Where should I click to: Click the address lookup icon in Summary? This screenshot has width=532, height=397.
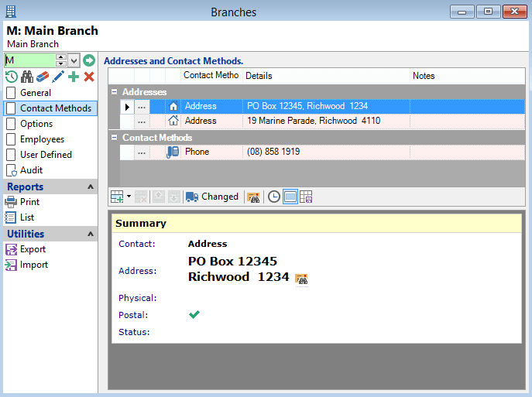[301, 279]
